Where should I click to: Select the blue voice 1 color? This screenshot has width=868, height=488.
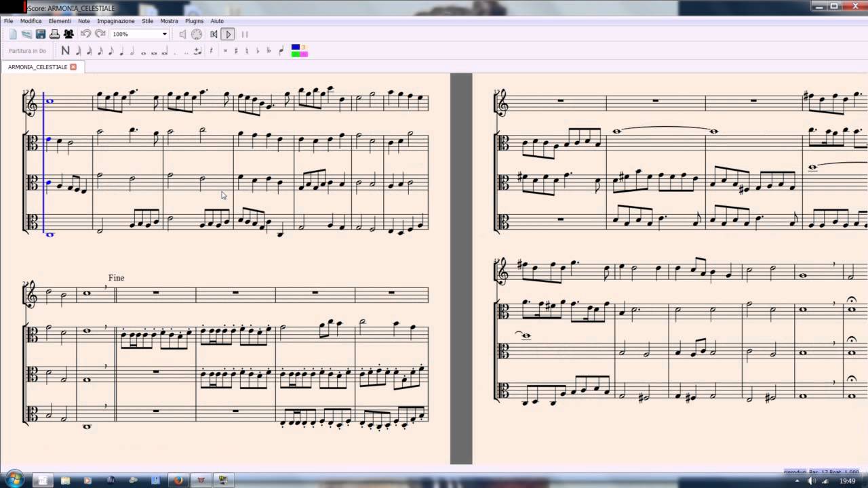[x=296, y=47]
